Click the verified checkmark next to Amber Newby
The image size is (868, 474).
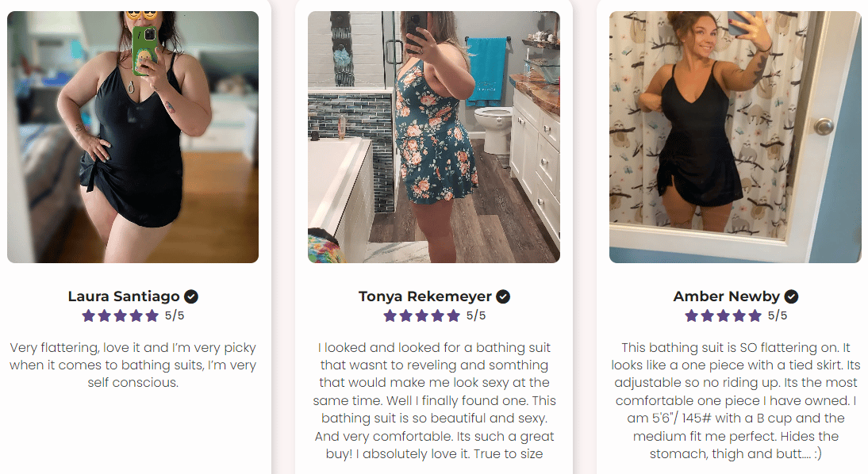(x=791, y=296)
